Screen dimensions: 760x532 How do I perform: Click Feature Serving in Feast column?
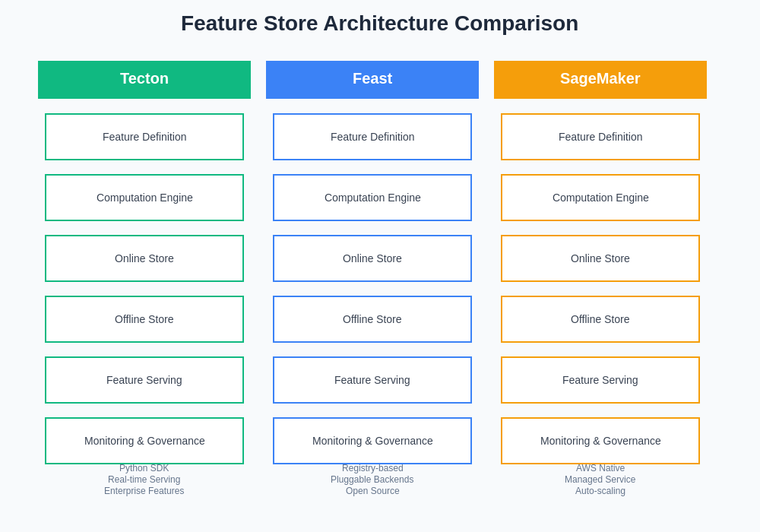(372, 380)
